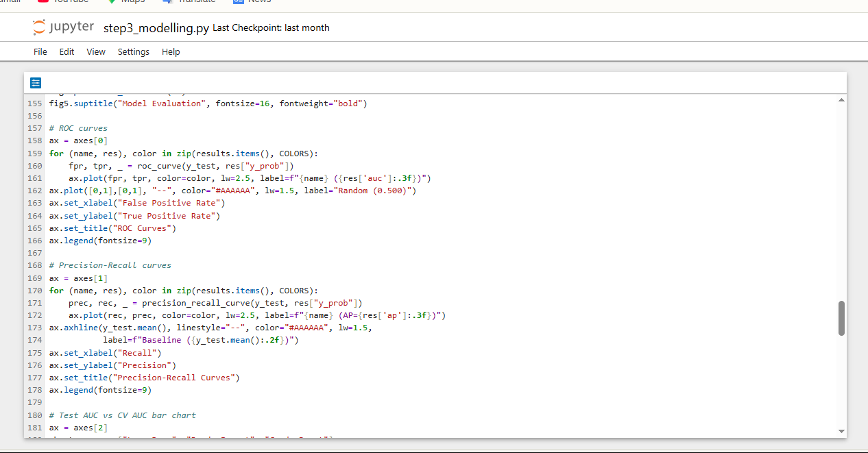This screenshot has width=868, height=453.
Task: Click the scrollbar down arrow
Action: (x=841, y=431)
